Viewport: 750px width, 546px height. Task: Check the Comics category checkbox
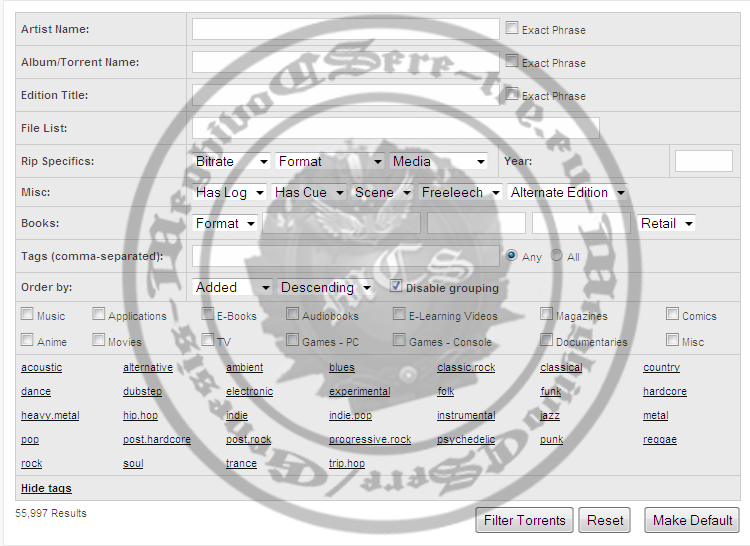[x=673, y=314]
